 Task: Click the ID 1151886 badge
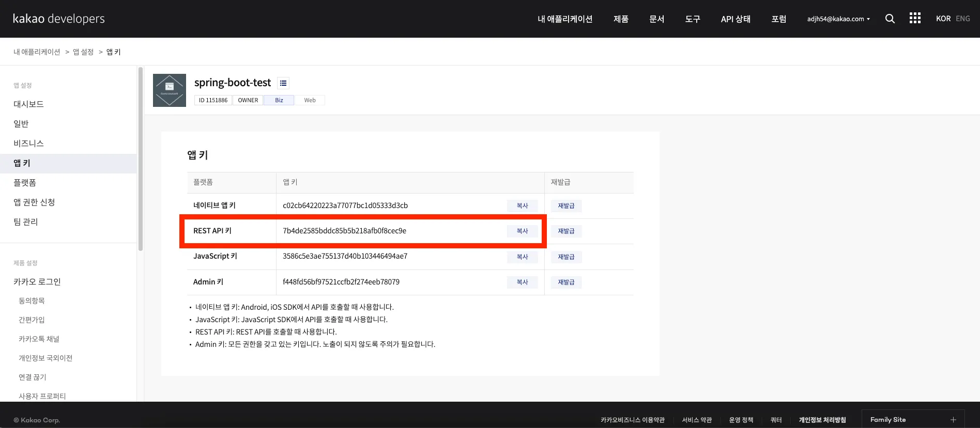213,100
